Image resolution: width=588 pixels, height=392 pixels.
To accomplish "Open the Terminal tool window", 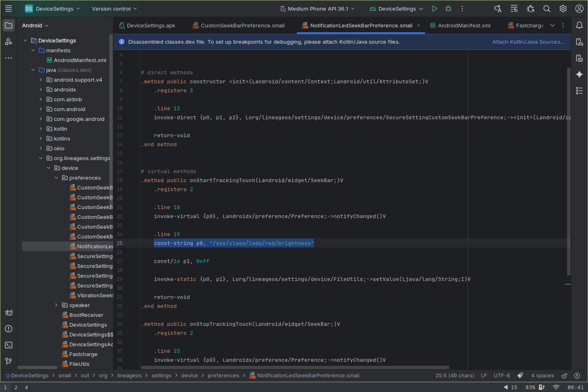I will pos(9,345).
